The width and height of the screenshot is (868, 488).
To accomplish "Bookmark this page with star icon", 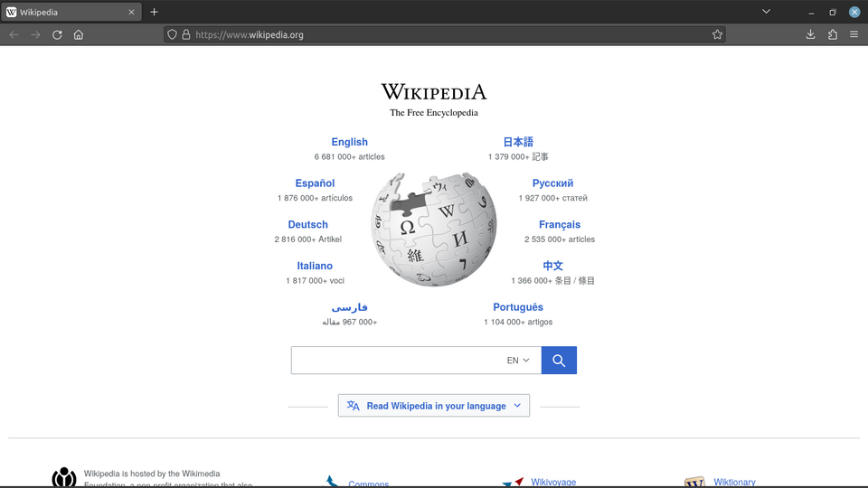I will [x=717, y=34].
